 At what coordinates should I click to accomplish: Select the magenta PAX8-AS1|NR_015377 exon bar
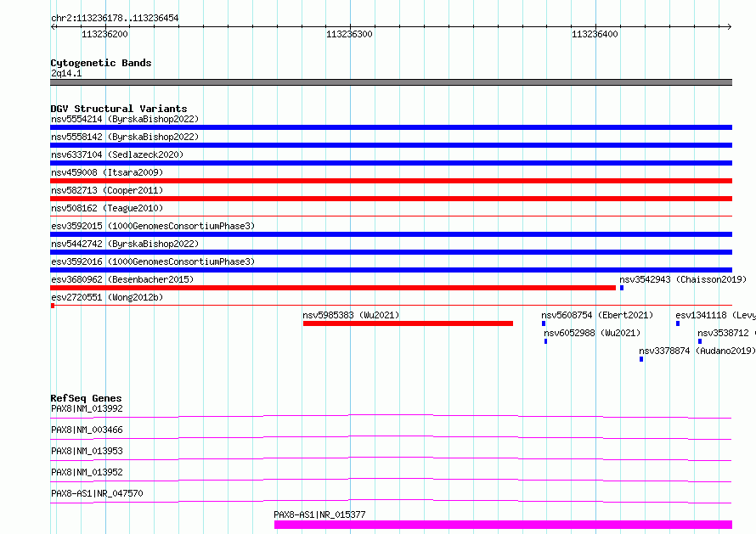[x=504, y=525]
